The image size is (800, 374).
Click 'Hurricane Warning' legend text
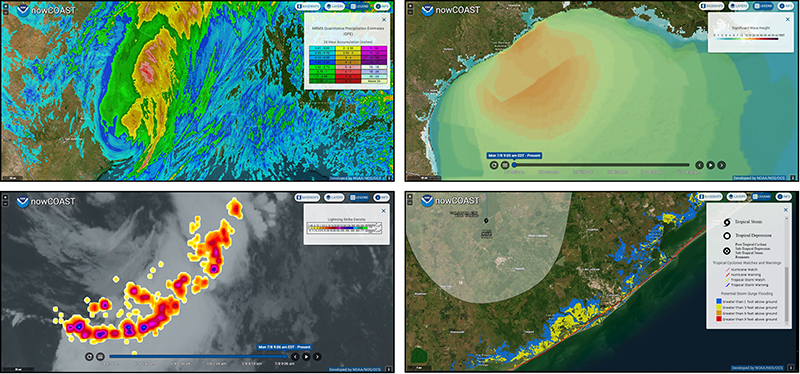pyautogui.click(x=746, y=275)
